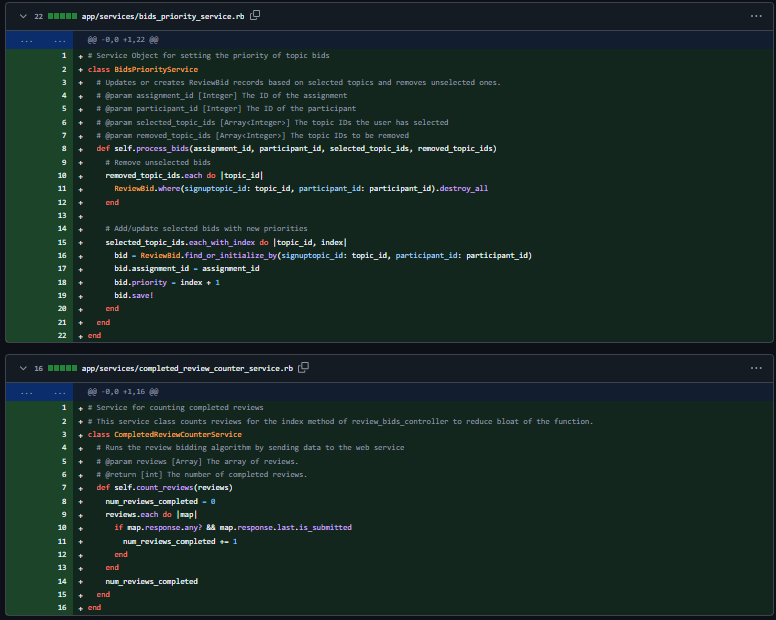The width and height of the screenshot is (776, 620).
Task: Open the app/services/completed_review_counter_service.rb file link
Action: coord(188,368)
